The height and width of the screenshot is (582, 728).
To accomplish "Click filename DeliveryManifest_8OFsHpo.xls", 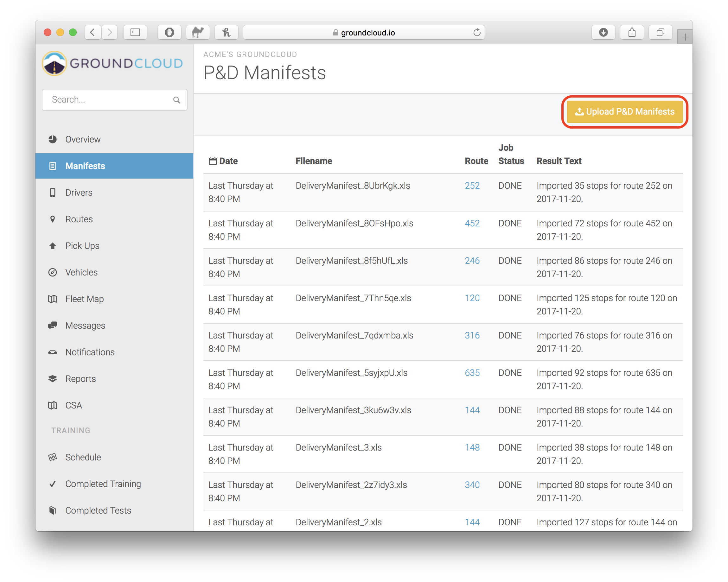I will coord(354,224).
